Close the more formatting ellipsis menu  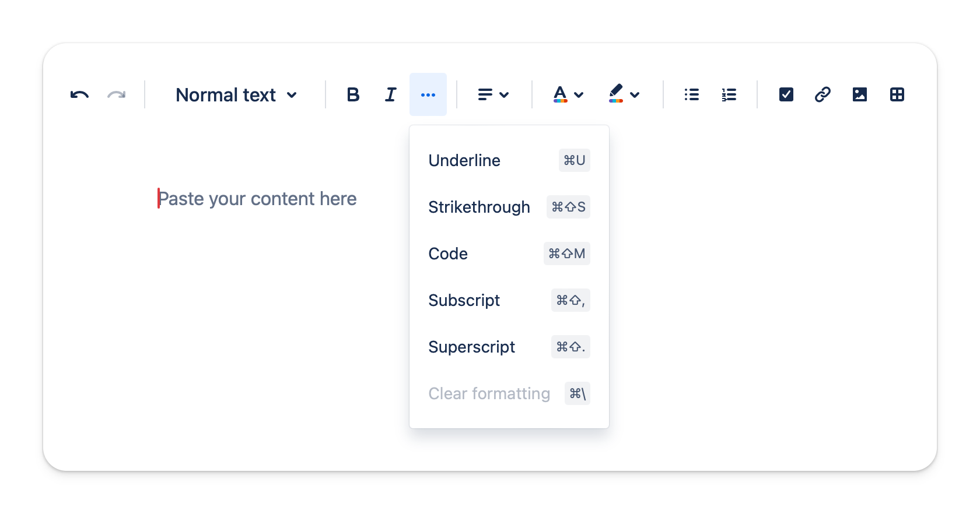tap(428, 94)
